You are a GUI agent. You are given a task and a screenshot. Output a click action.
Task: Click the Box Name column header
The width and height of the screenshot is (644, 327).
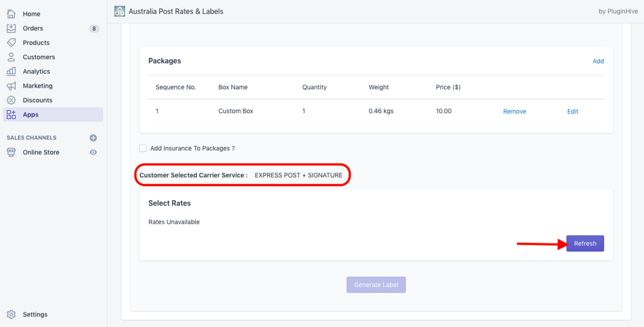click(233, 87)
